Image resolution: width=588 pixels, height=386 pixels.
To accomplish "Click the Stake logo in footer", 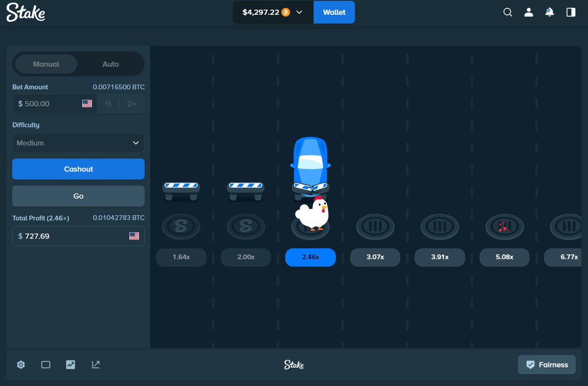I will coord(294,364).
